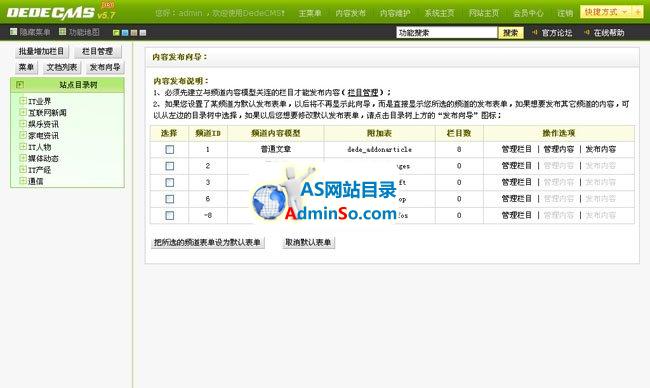This screenshot has width=650, height=388.
Task: Select the 媒体动态 tree label
Action: [43, 158]
